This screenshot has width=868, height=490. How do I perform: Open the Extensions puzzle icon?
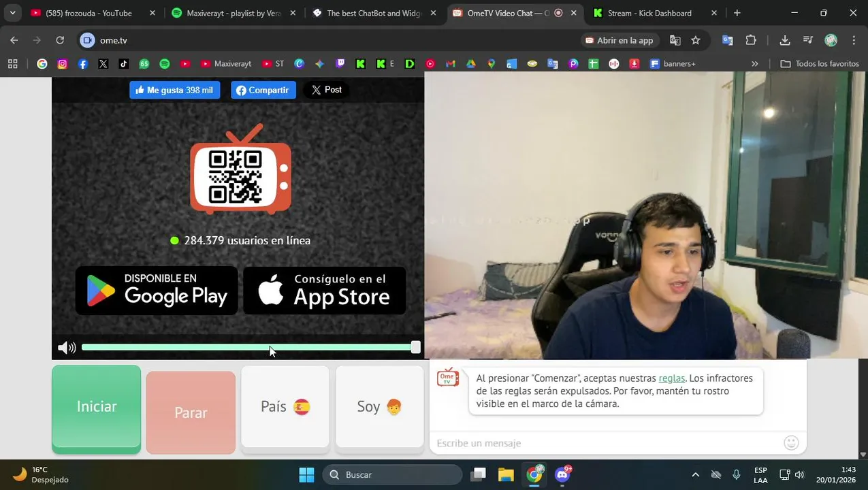tap(751, 40)
